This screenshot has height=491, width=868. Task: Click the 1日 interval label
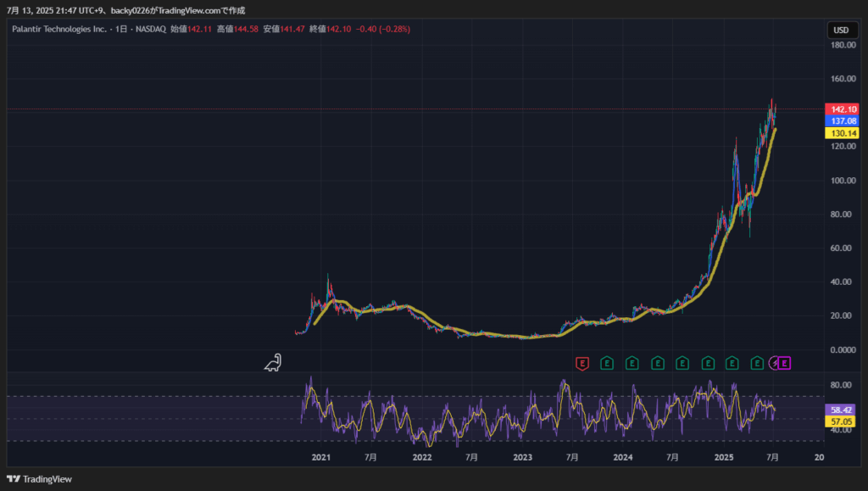coord(121,29)
